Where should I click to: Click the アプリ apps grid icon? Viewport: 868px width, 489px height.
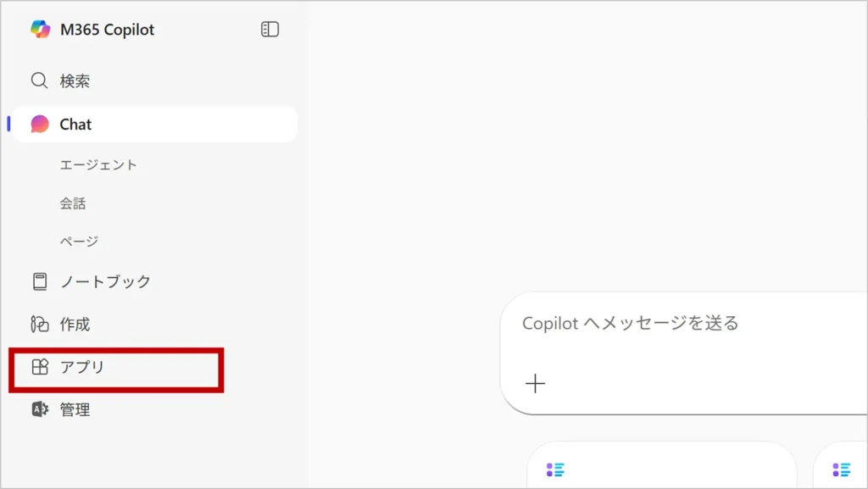39,368
